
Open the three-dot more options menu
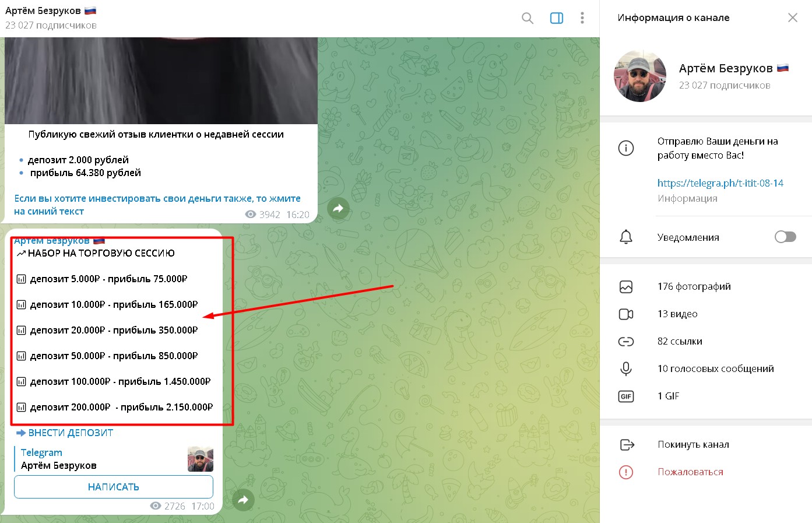point(582,18)
